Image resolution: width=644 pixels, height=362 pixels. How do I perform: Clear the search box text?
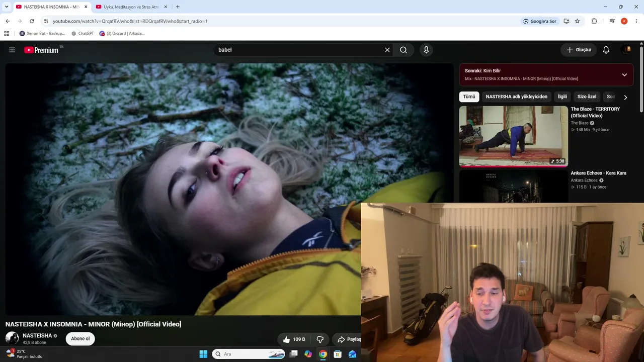point(387,50)
